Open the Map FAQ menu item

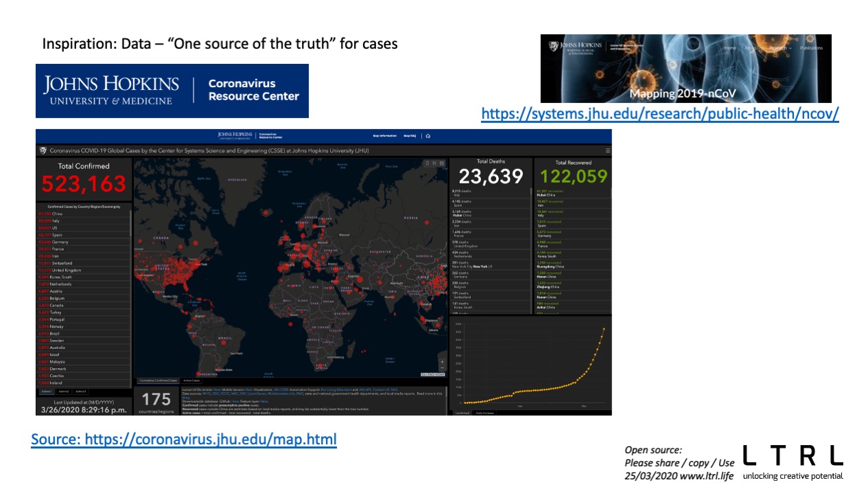[x=410, y=136]
